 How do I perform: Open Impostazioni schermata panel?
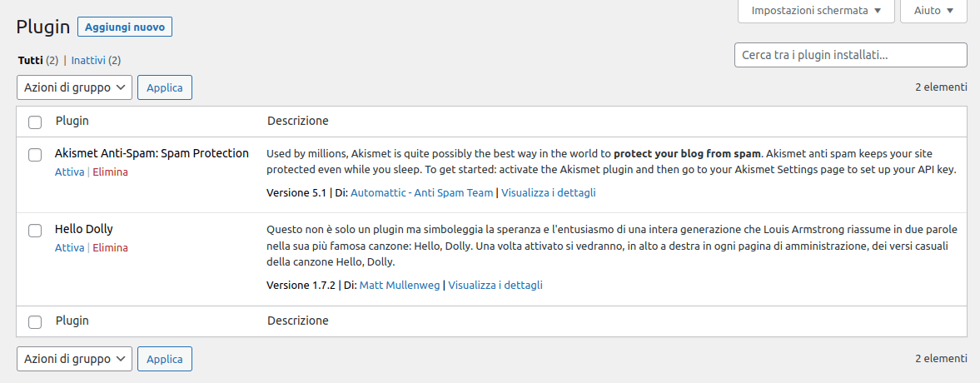click(816, 11)
